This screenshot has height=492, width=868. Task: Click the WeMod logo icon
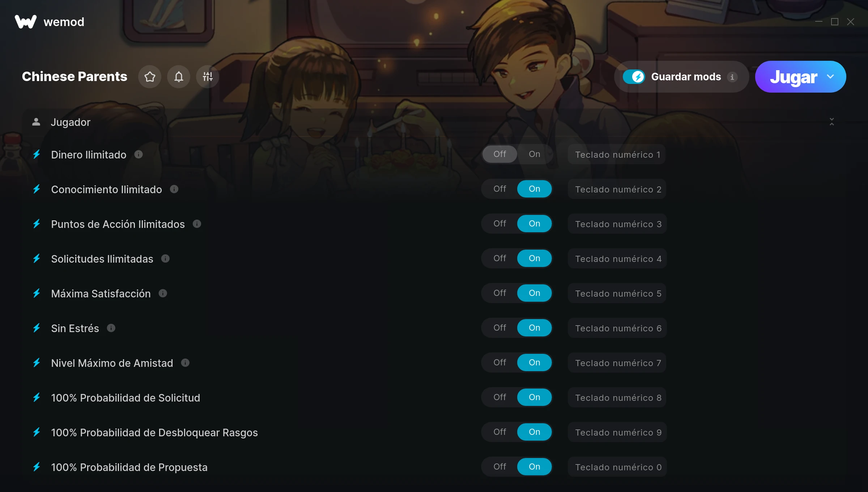point(26,22)
